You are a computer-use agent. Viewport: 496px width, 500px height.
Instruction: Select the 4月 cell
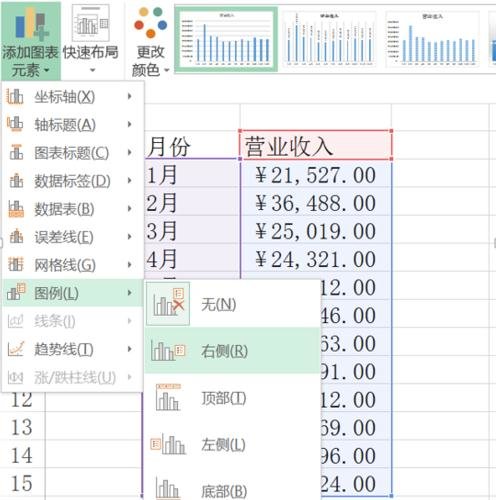pos(192,258)
